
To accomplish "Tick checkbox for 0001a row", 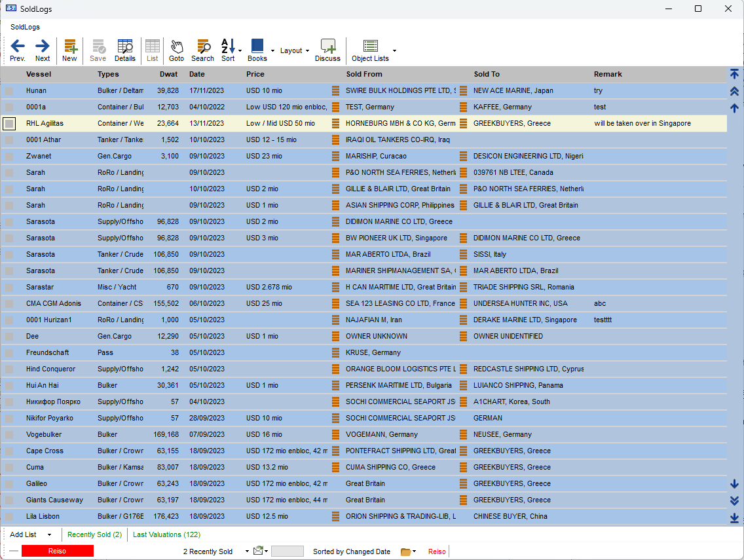I will pos(9,107).
